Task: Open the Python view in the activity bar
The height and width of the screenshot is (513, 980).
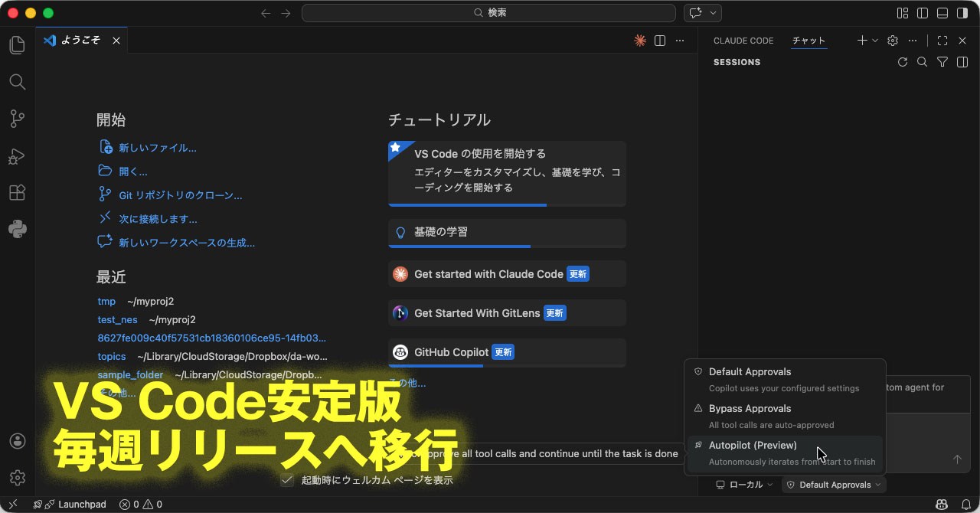Action: (x=17, y=229)
